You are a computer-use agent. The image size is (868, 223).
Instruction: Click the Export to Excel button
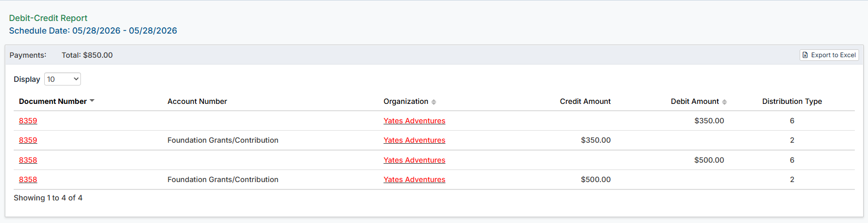[829, 55]
